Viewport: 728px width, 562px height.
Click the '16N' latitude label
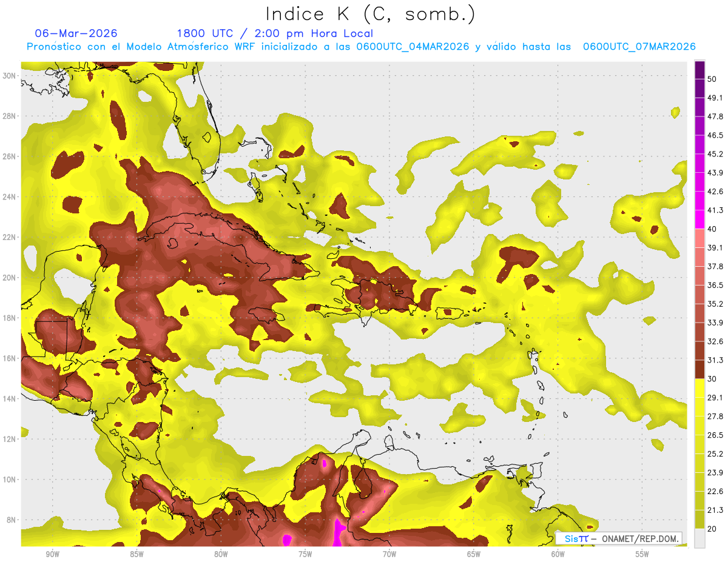pyautogui.click(x=9, y=358)
